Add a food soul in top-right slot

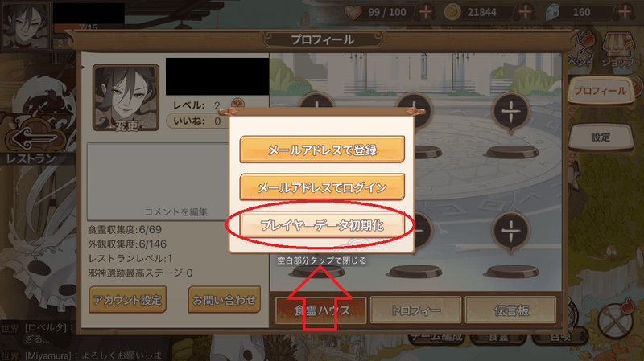point(511,112)
